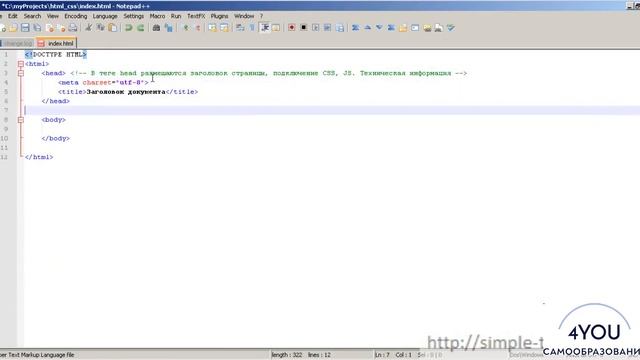Select the index.html tab
Screen dimensions: 640x360
coord(56,43)
